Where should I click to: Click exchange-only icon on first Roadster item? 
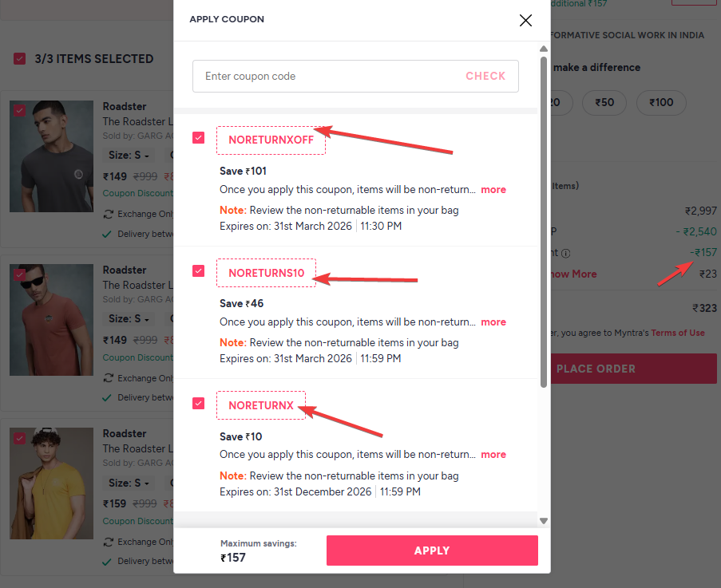point(108,214)
